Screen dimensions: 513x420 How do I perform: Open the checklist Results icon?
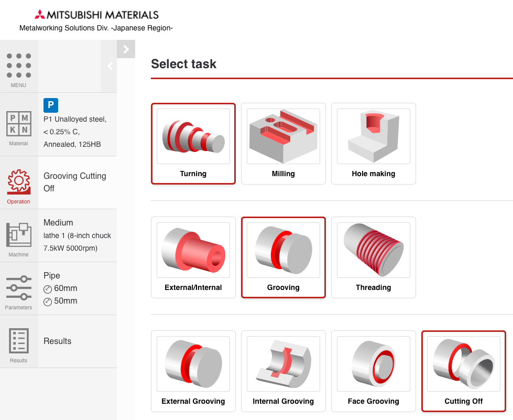(x=19, y=341)
